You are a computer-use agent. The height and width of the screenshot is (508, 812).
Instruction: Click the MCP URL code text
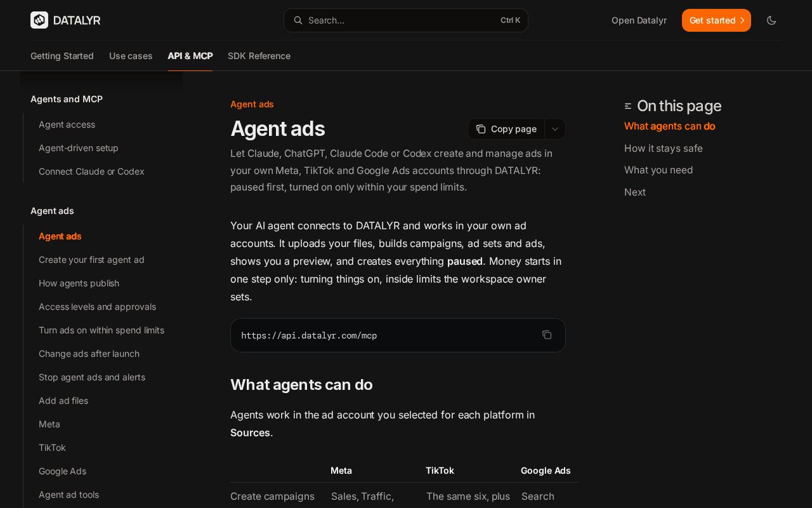(x=309, y=335)
